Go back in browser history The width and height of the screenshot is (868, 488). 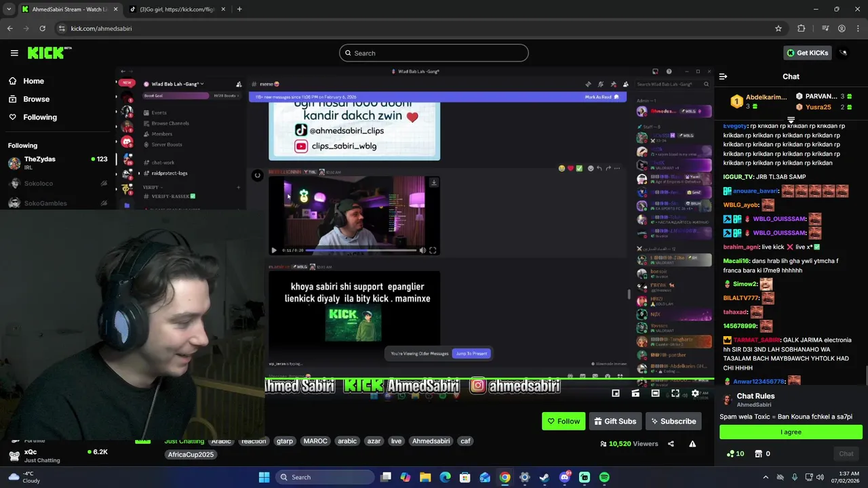tap(9, 28)
